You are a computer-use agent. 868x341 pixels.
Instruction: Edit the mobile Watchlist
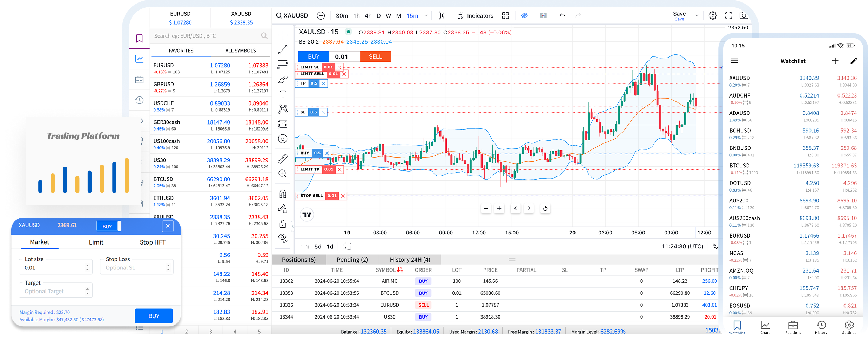pos(854,61)
